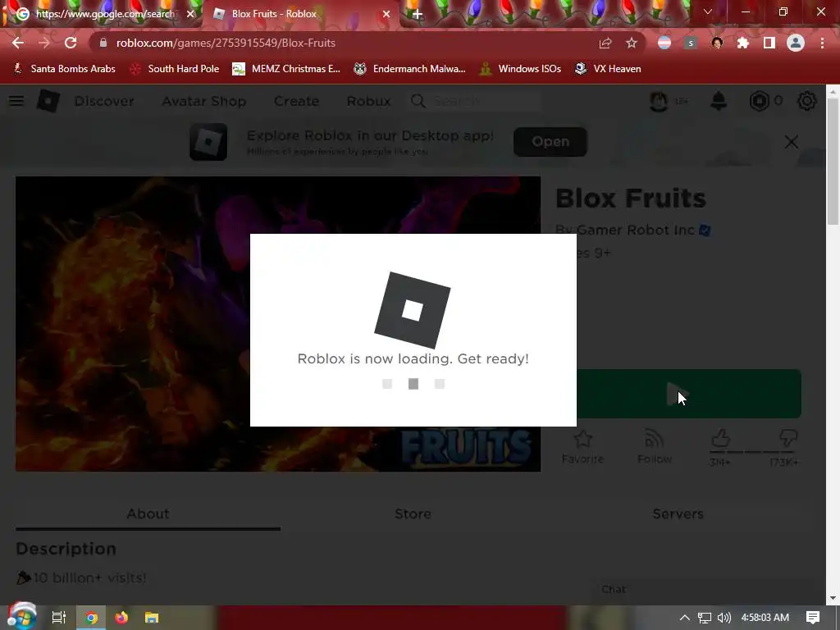The width and height of the screenshot is (840, 630).
Task: Open the VX Heaven bookmark
Action: tap(608, 69)
